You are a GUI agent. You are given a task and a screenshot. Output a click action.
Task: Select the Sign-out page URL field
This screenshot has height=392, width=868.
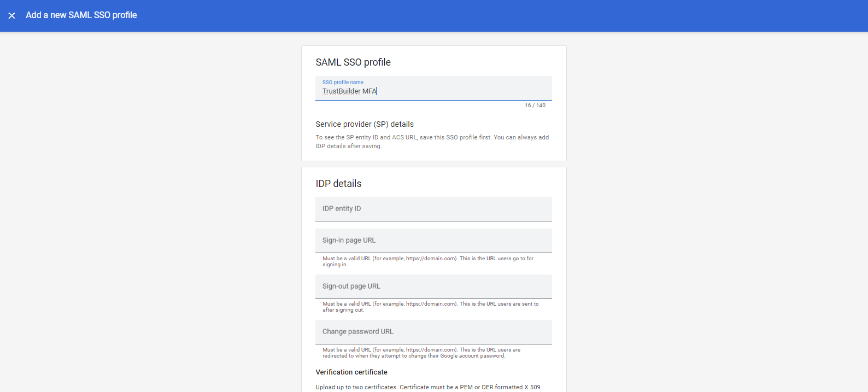(433, 286)
